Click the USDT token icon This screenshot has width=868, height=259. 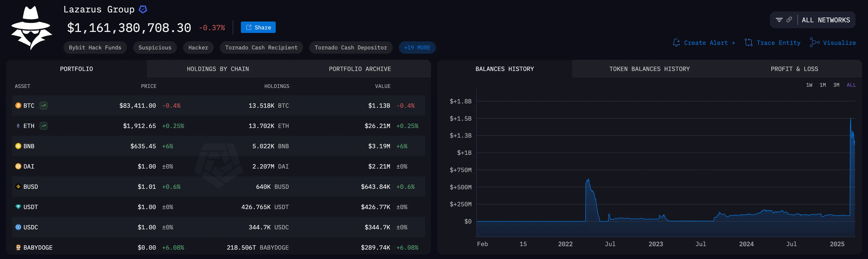[x=18, y=207]
